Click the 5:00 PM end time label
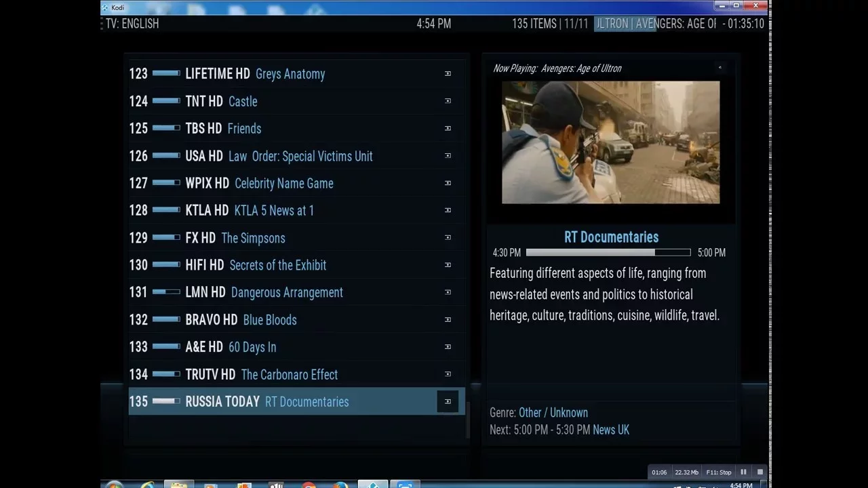The image size is (868, 488). 711,253
